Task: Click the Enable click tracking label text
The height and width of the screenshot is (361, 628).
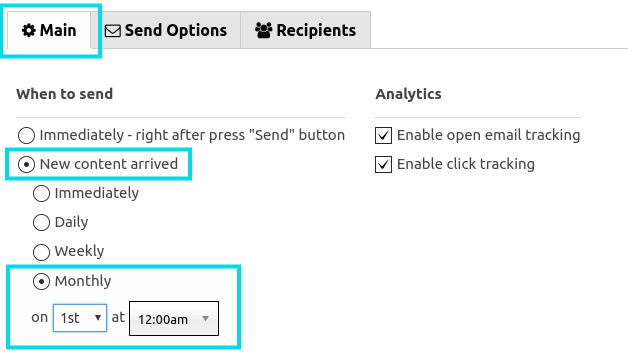Action: 466,164
